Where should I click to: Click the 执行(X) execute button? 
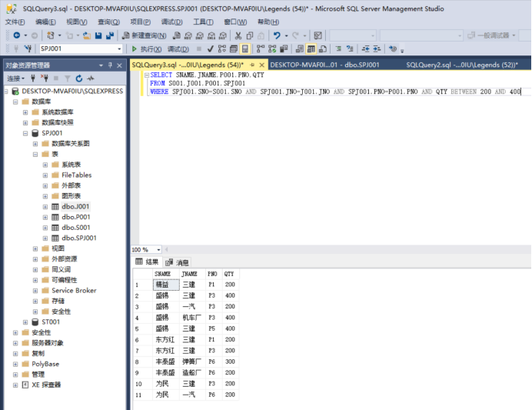coord(146,49)
